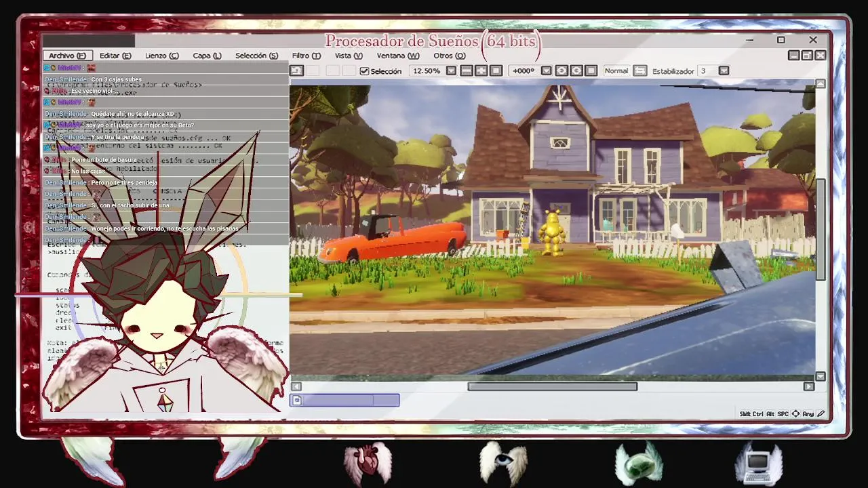Open the Capa (L) menu

click(207, 56)
